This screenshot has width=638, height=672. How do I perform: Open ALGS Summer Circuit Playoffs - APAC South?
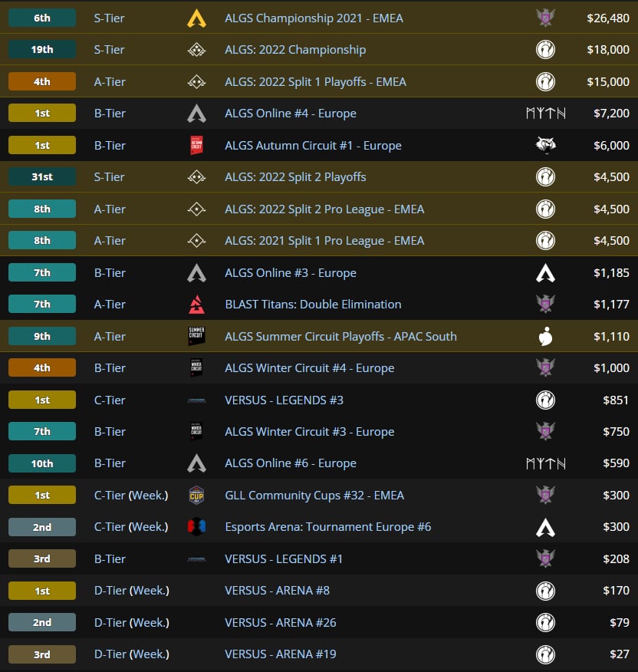click(x=340, y=337)
